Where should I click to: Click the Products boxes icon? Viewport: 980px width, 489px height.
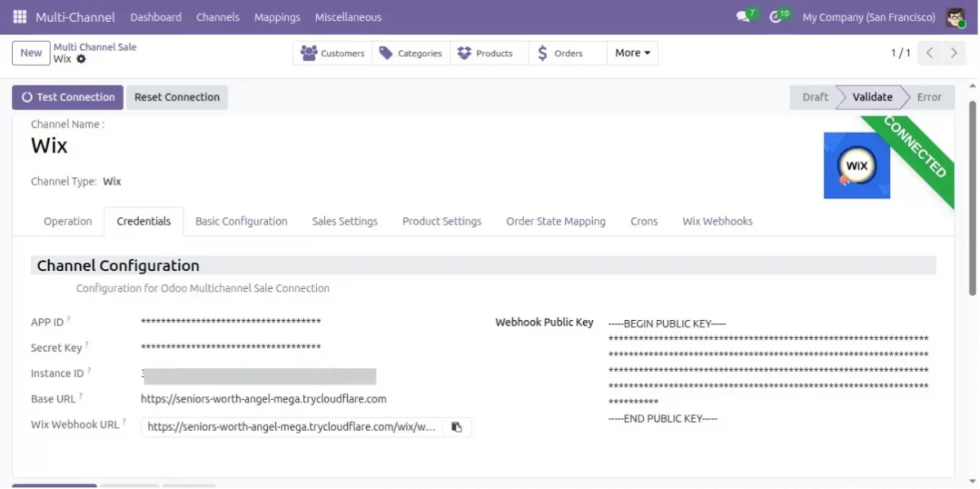point(465,53)
